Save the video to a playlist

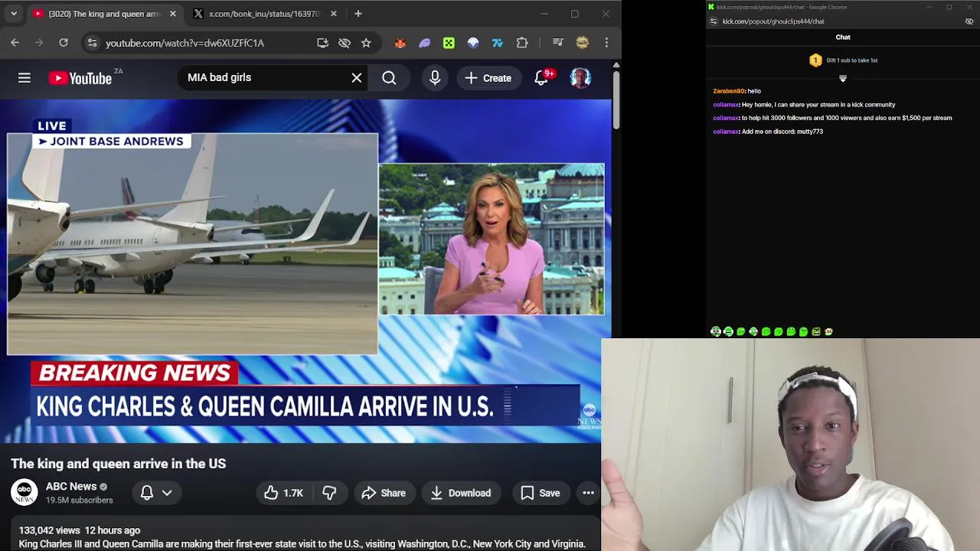click(x=541, y=493)
